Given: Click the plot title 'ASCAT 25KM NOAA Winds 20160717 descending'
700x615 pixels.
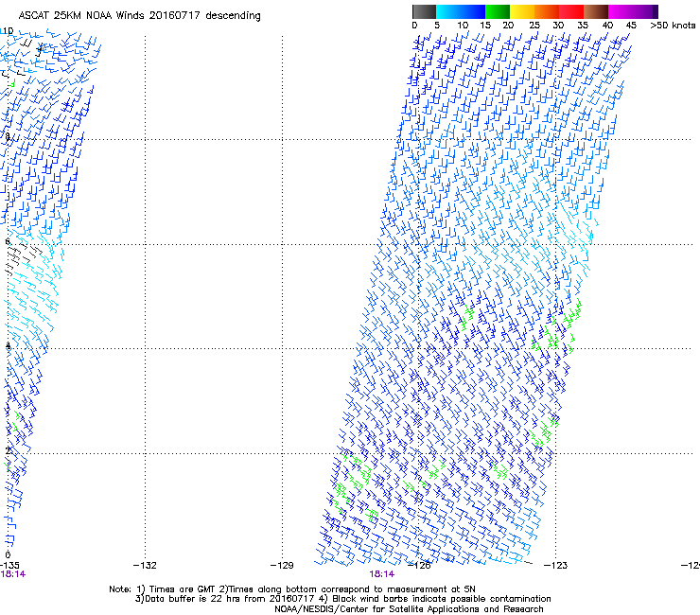Looking at the screenshot, I should [x=139, y=16].
